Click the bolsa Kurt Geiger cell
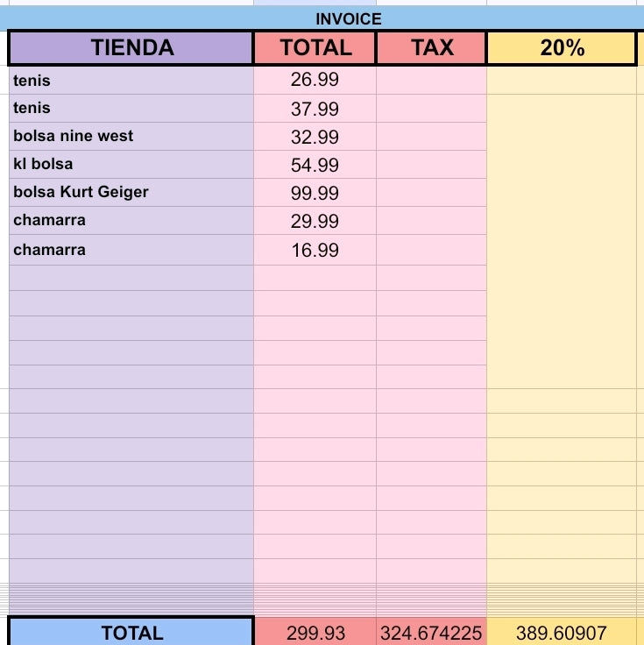Screen dimensions: 644x645 pos(131,193)
